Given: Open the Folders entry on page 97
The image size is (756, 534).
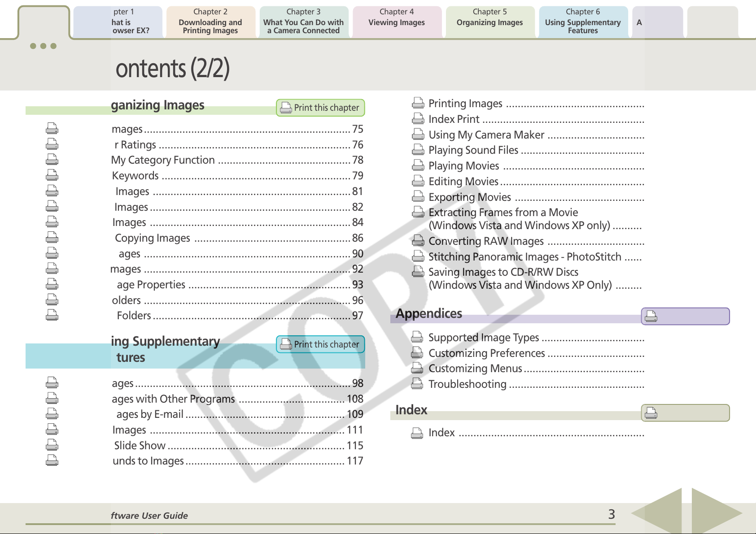Looking at the screenshot, I should (240, 316).
